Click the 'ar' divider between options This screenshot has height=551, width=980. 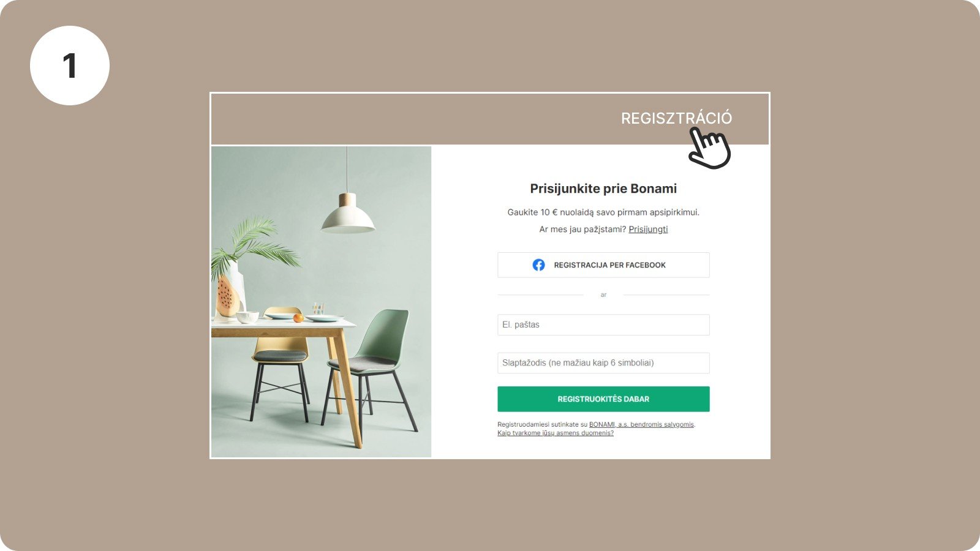603,295
